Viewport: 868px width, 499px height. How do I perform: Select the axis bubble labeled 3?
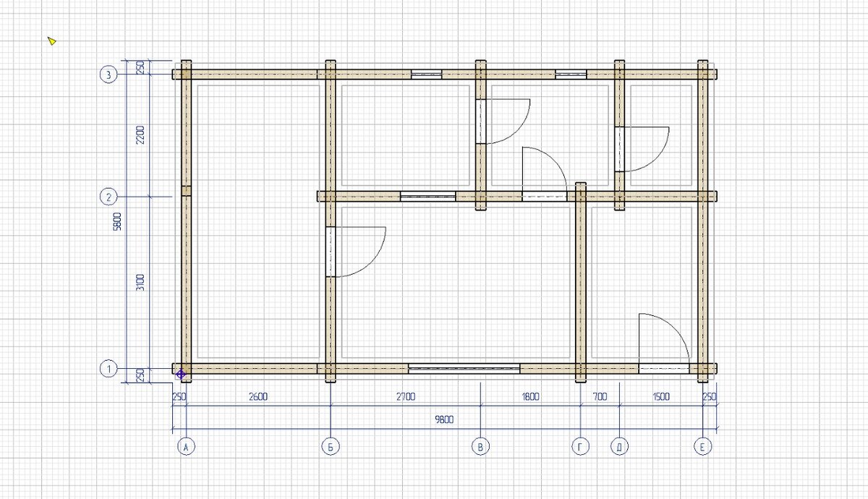pyautogui.click(x=108, y=74)
